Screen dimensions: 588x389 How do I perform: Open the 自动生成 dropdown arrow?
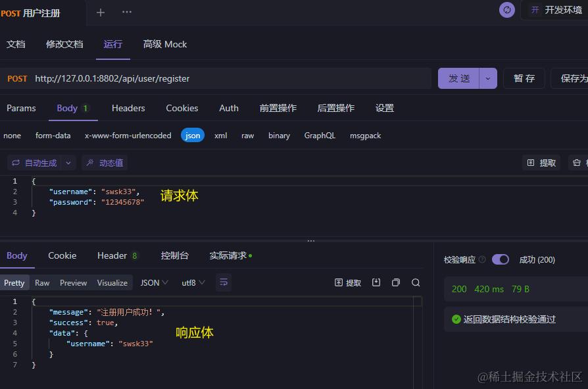[68, 163]
